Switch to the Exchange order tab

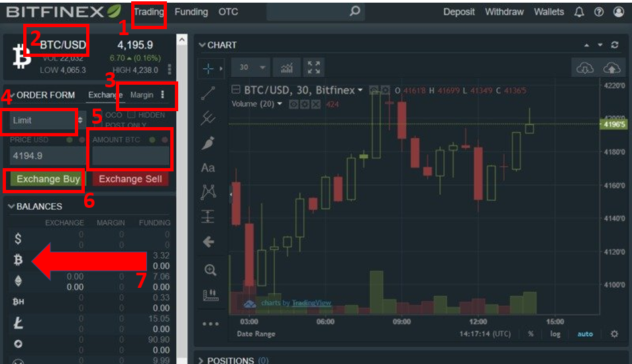click(x=105, y=95)
